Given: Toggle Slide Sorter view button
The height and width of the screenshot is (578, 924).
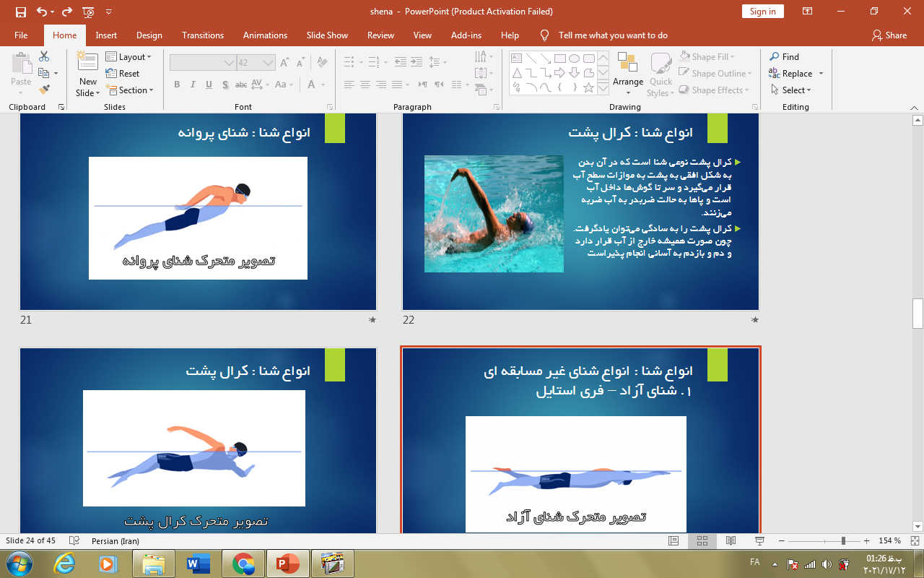Looking at the screenshot, I should [702, 540].
